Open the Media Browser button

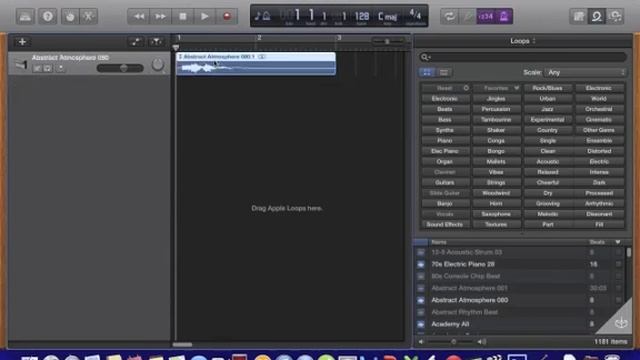(x=615, y=16)
